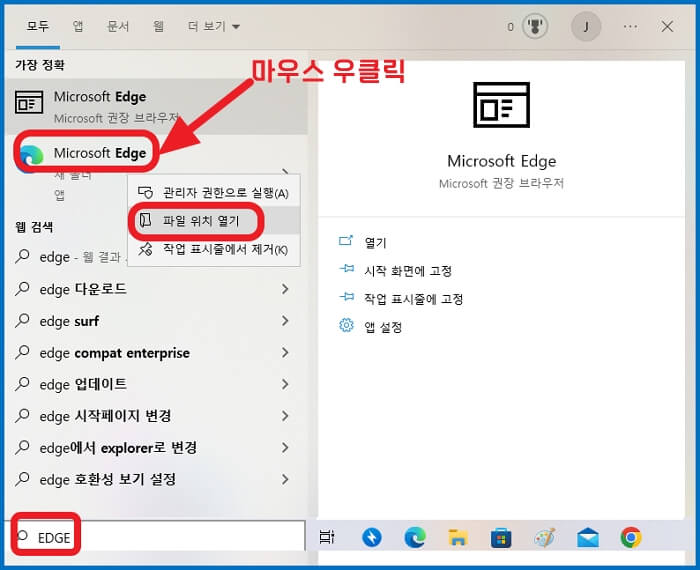
Task: Click the EDGE search input box
Action: click(x=155, y=537)
